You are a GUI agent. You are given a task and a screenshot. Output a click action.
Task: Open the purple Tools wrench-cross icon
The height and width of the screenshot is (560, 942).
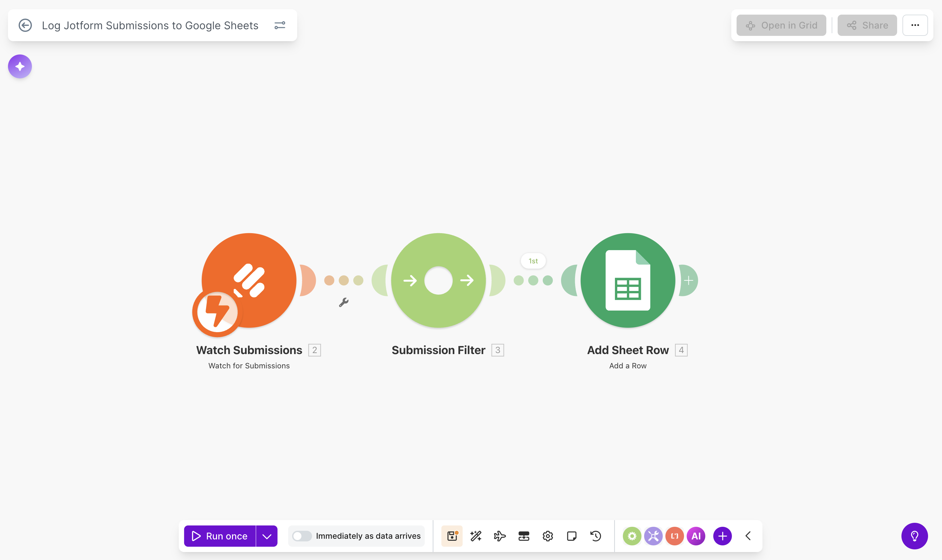pos(653,536)
